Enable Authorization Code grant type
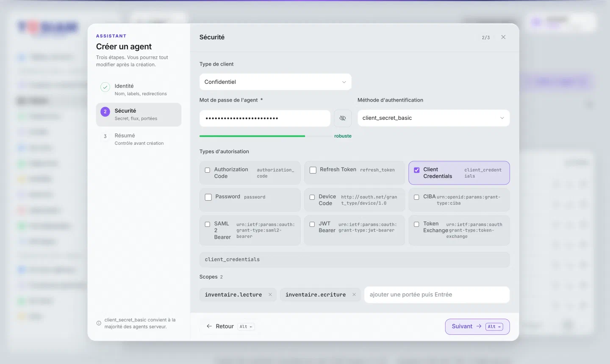This screenshot has width=610, height=364. 208,170
